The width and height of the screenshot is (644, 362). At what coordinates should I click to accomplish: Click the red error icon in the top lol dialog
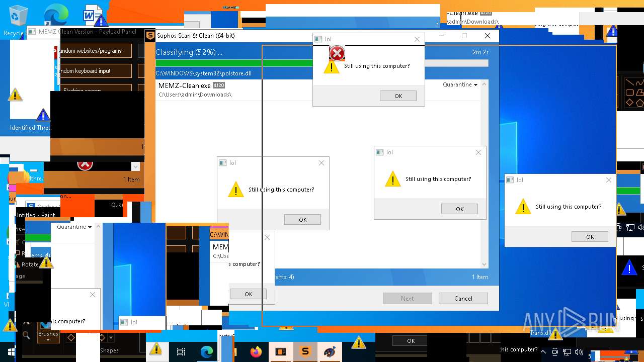[x=337, y=53]
